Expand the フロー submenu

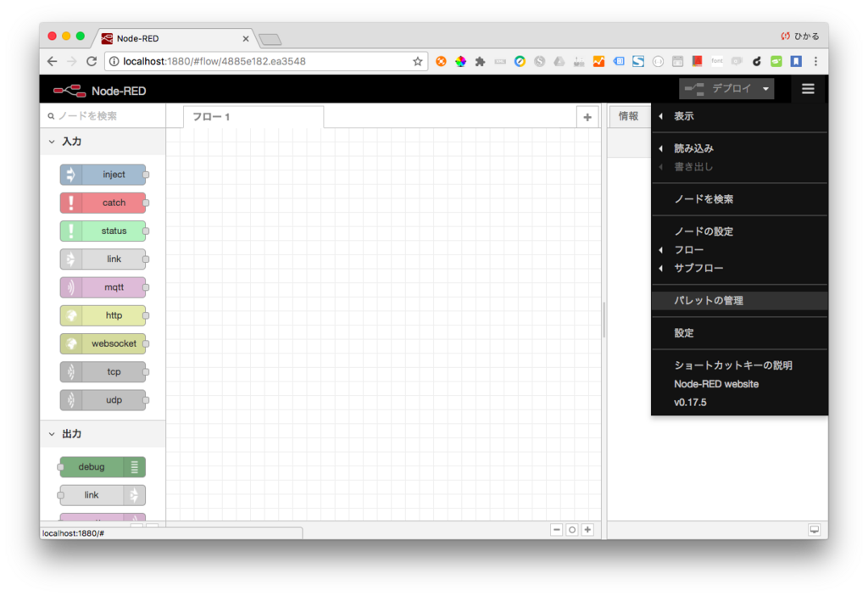pos(739,250)
